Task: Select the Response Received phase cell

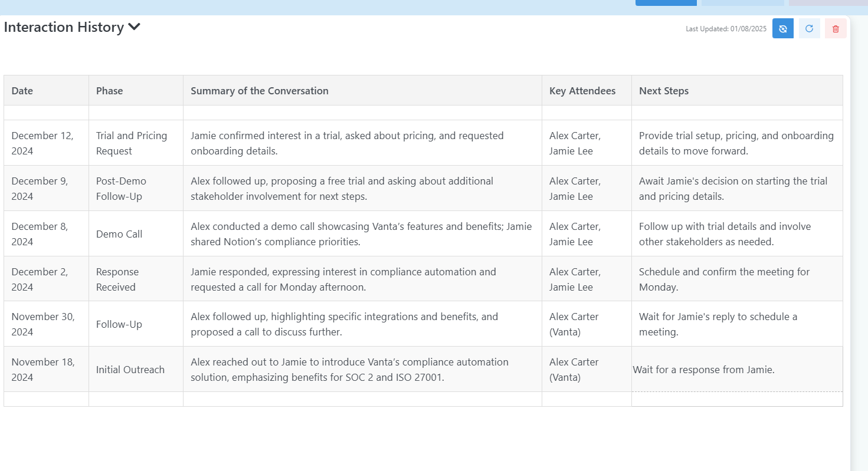Action: pyautogui.click(x=117, y=279)
